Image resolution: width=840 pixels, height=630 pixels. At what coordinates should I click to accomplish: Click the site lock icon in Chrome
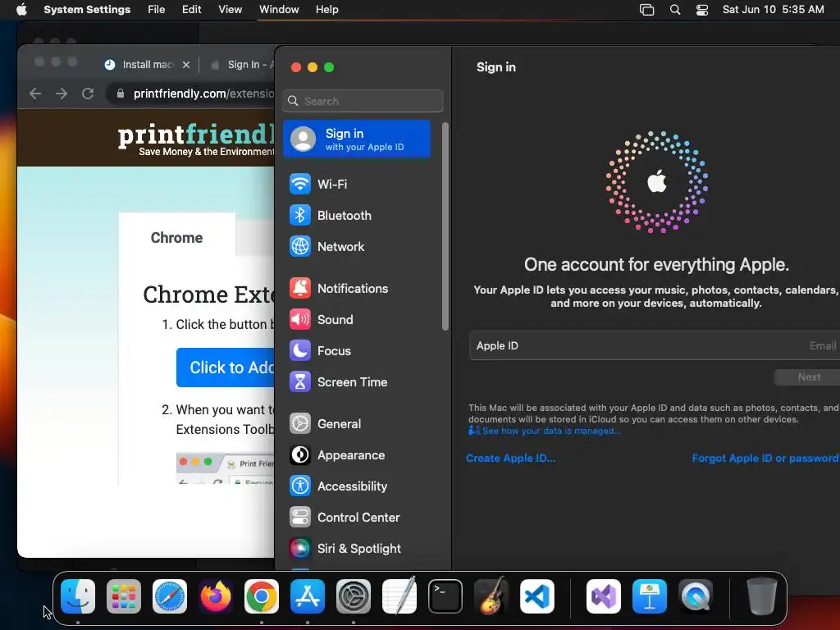click(121, 94)
